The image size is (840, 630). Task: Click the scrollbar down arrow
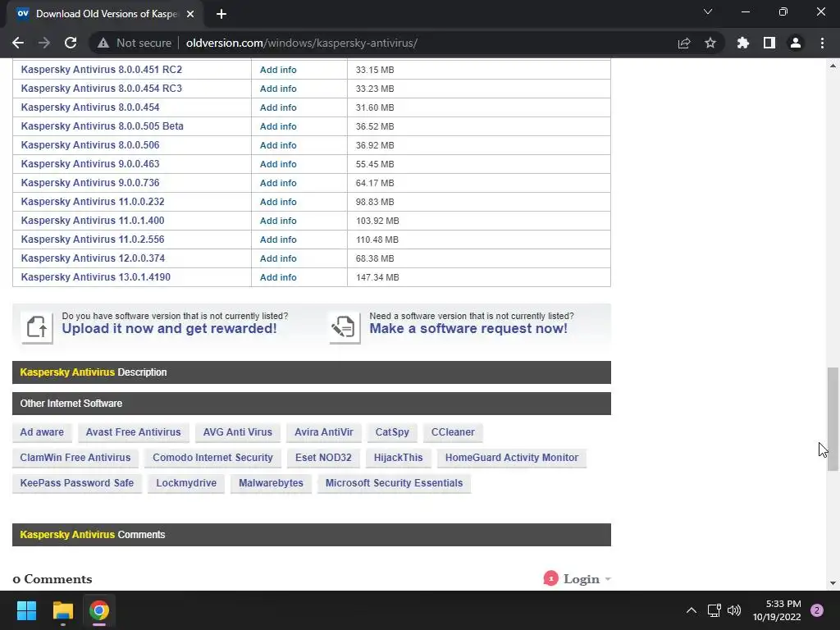pyautogui.click(x=833, y=583)
